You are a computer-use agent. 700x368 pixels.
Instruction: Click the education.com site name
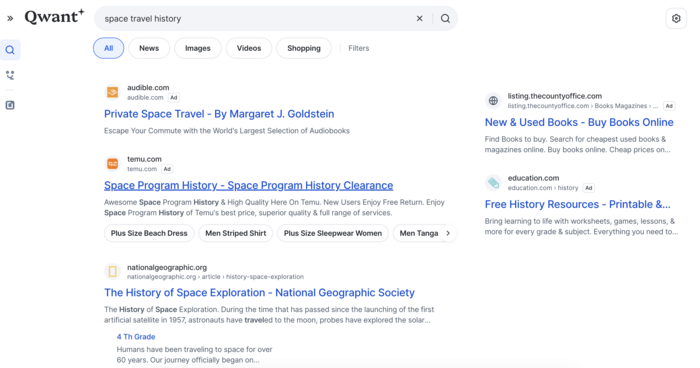click(533, 178)
